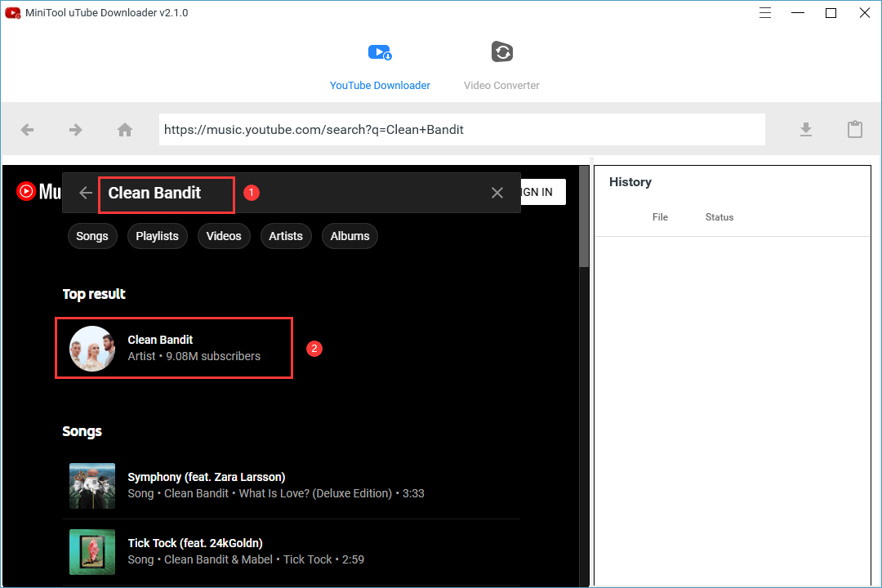Click the back arrow beside the search box
This screenshot has width=882, height=588.
(x=85, y=192)
